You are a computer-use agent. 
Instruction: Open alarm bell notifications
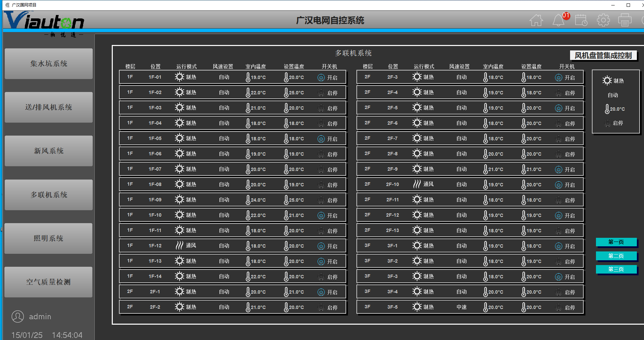click(558, 20)
